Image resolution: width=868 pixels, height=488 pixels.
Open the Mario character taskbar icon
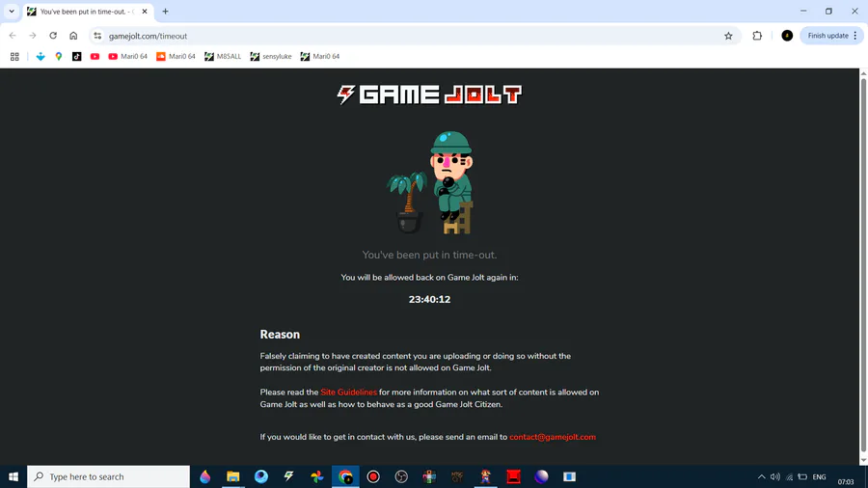pyautogui.click(x=485, y=476)
